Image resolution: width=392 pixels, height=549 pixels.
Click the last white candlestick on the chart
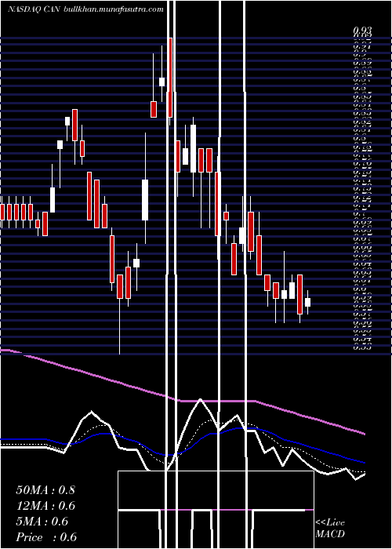coord(307,302)
